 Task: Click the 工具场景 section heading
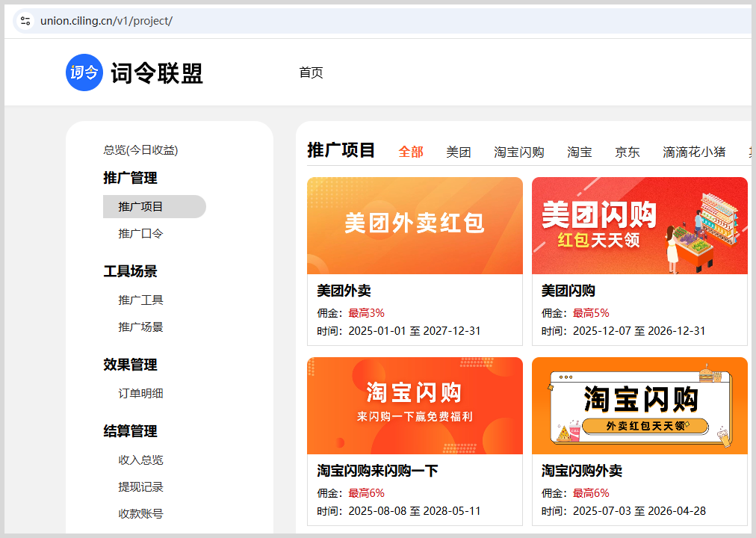pyautogui.click(x=130, y=271)
